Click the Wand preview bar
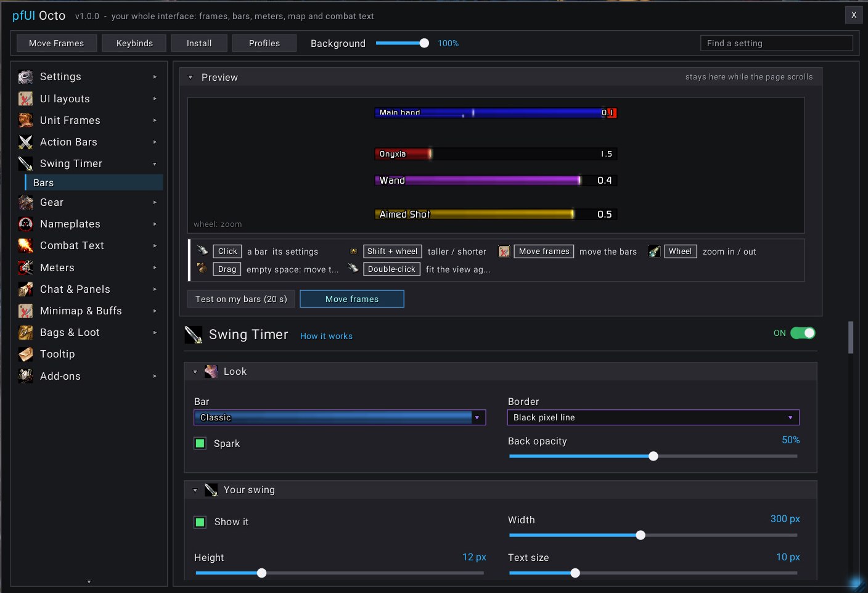Screen dimensions: 868x593 point(496,180)
